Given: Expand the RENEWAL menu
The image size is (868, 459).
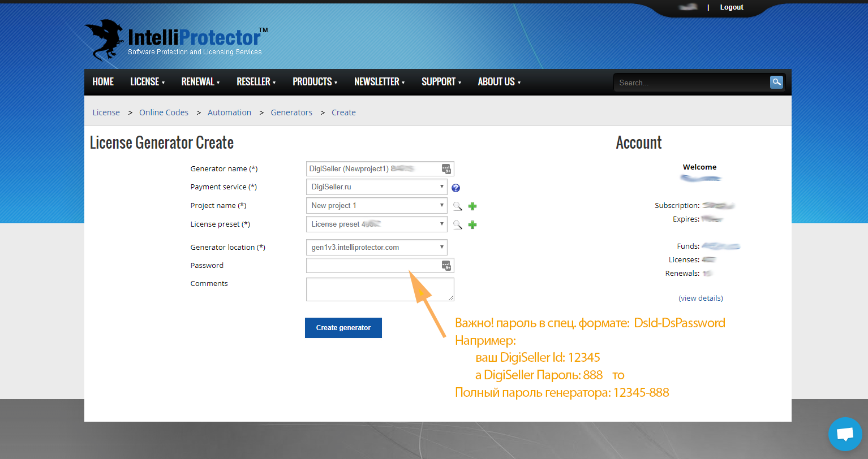Looking at the screenshot, I should (200, 82).
